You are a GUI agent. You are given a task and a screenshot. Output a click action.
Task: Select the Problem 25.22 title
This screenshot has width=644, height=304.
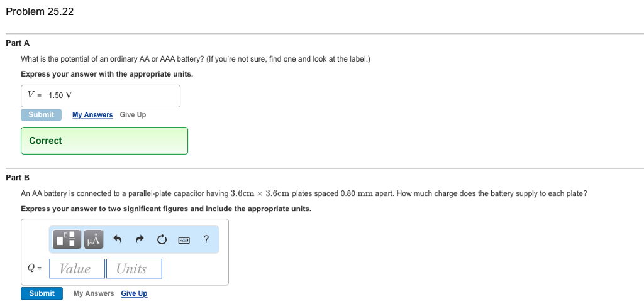40,11
